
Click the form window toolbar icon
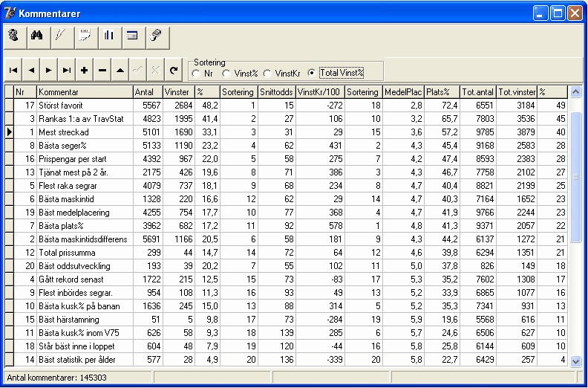click(x=134, y=37)
